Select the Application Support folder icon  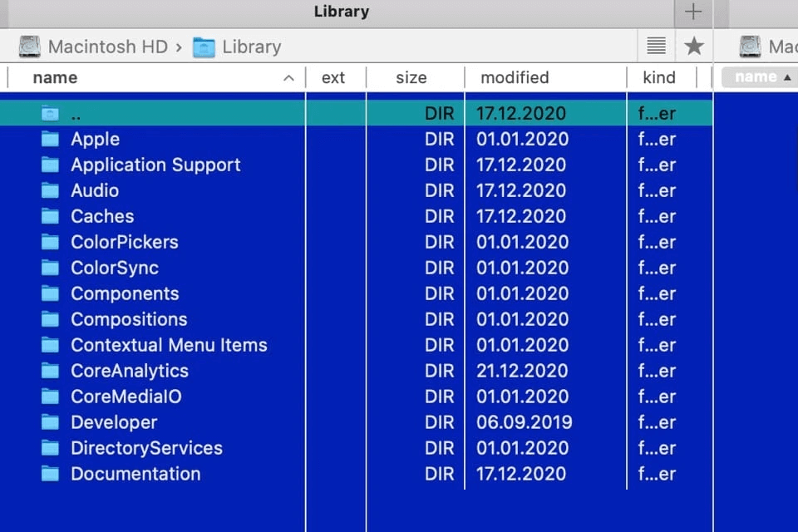50,165
